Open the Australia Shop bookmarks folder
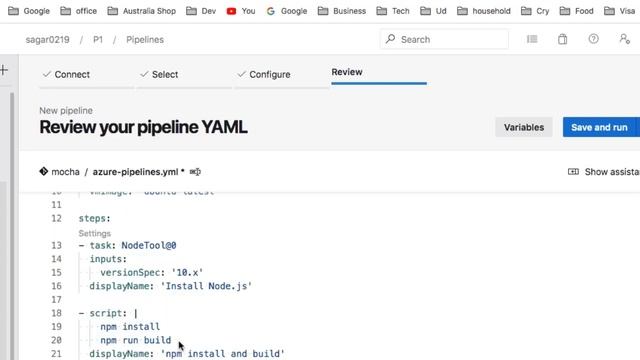The height and width of the screenshot is (360, 640). coord(142,11)
